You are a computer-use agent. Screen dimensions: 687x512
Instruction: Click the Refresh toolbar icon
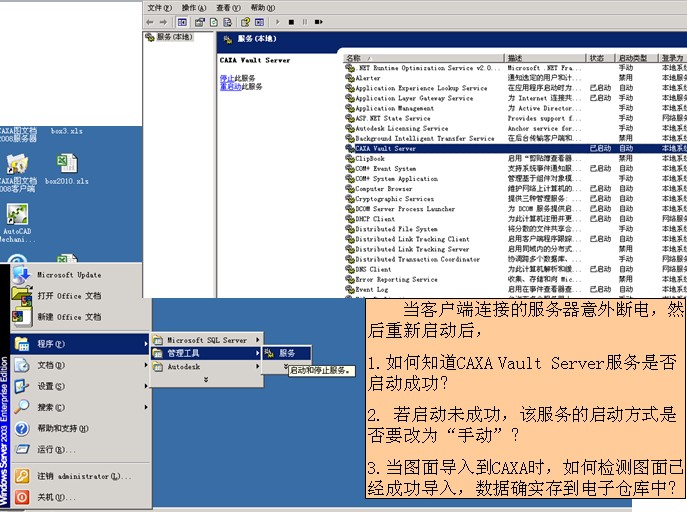pyautogui.click(x=214, y=22)
